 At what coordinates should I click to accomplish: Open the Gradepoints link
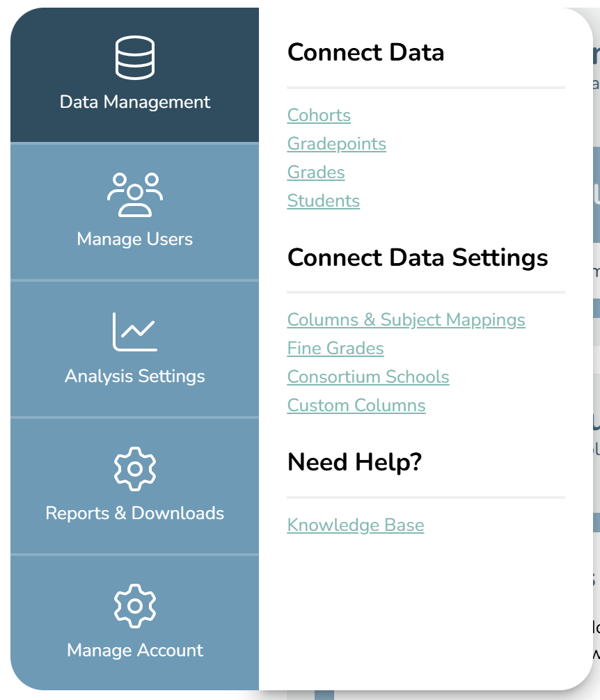[x=337, y=144]
